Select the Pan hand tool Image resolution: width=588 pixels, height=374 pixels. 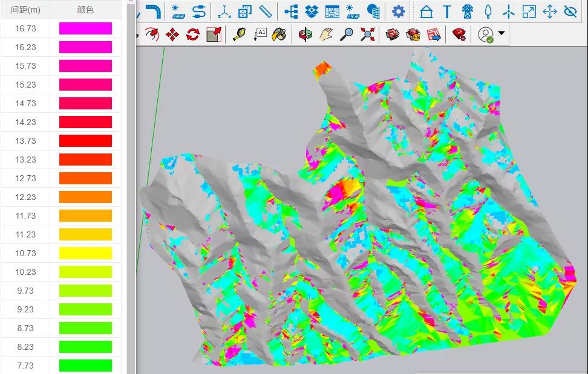[x=326, y=34]
